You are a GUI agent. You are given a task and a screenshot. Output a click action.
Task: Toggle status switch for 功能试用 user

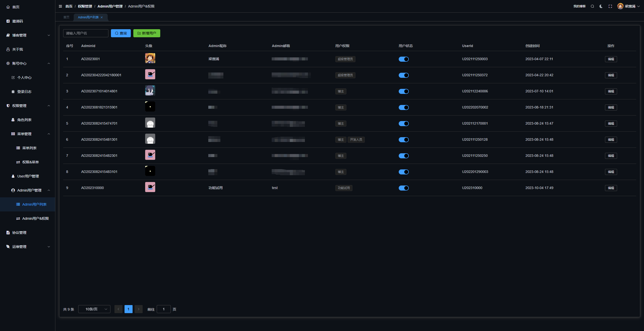tap(404, 188)
